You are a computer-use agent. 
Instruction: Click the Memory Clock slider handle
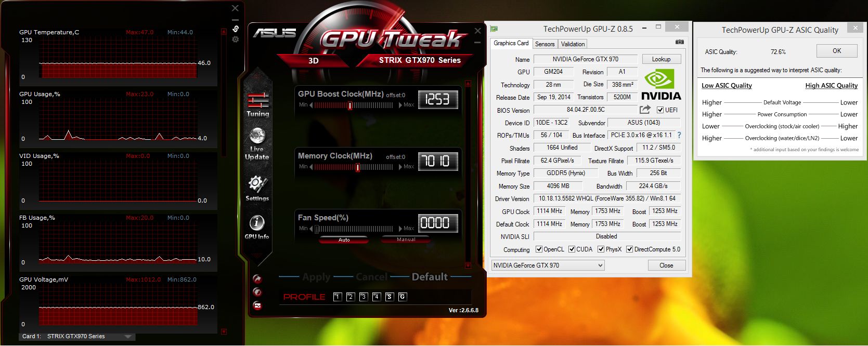[x=357, y=167]
